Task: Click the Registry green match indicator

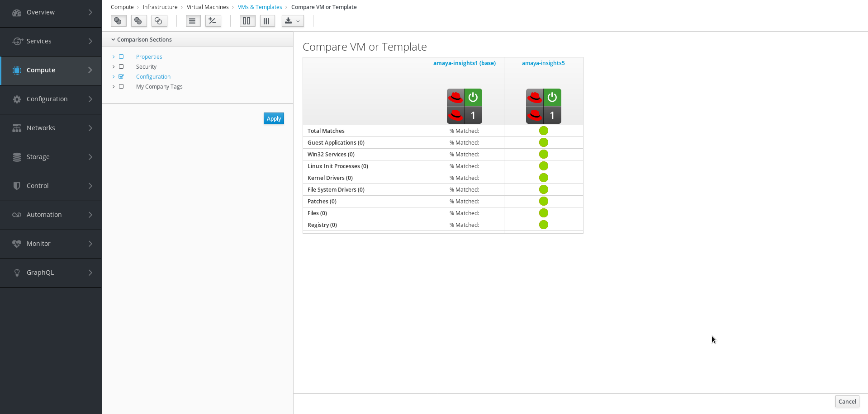Action: (544, 225)
